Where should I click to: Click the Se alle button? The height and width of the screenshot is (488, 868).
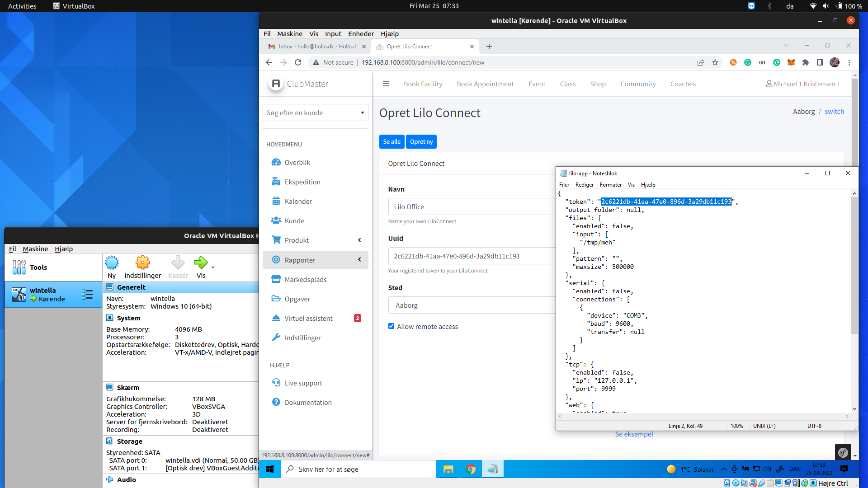[x=392, y=142]
